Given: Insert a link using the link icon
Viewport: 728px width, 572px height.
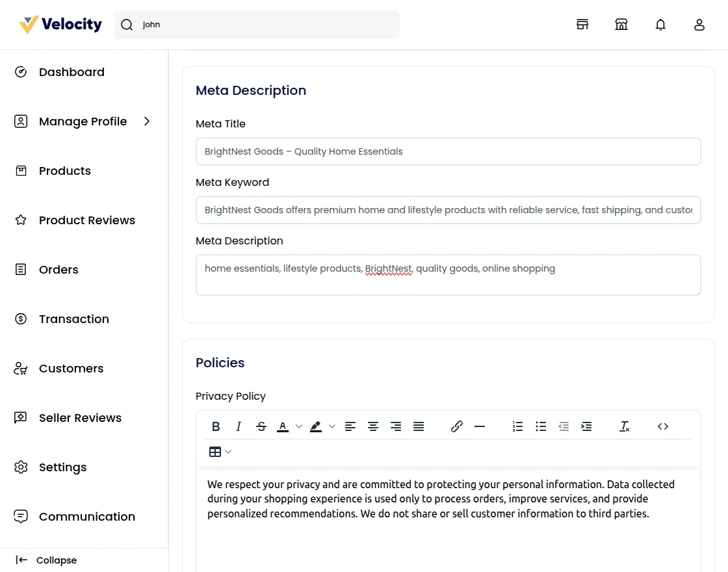Looking at the screenshot, I should (457, 426).
